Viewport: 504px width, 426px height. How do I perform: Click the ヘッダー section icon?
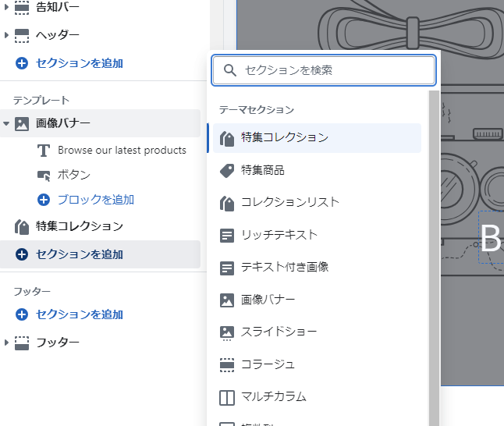22,35
